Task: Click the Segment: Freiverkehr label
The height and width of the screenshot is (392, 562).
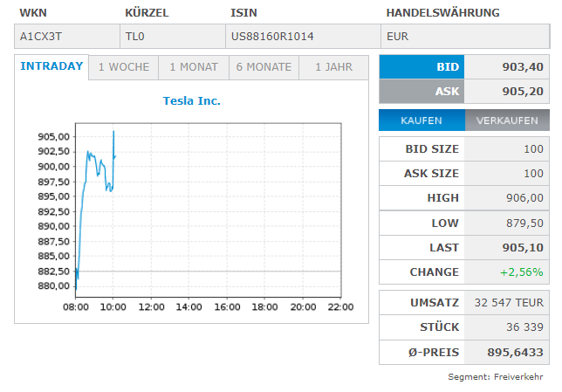Action: click(496, 376)
